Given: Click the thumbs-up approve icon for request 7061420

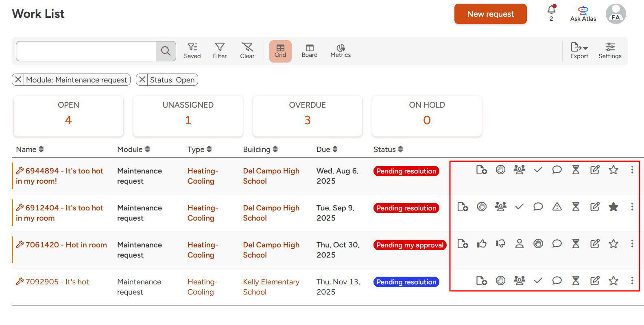Looking at the screenshot, I should (482, 244).
